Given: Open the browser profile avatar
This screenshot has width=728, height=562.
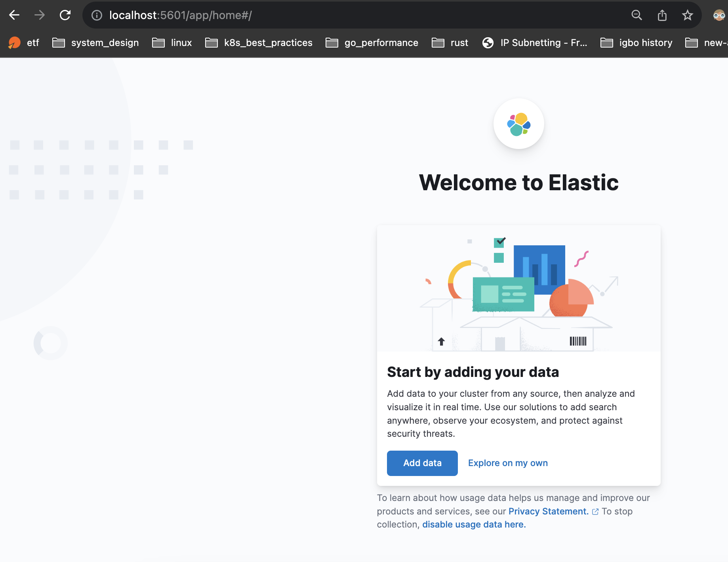Looking at the screenshot, I should coord(718,15).
